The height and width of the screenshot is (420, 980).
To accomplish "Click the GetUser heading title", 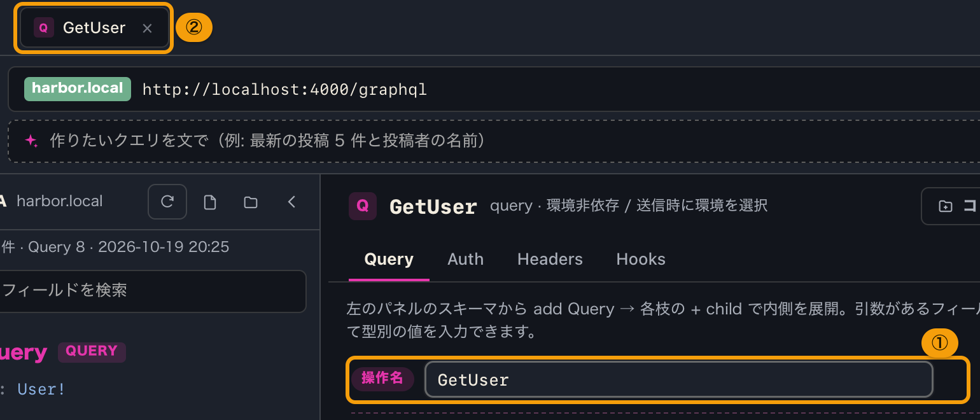I will 433,207.
